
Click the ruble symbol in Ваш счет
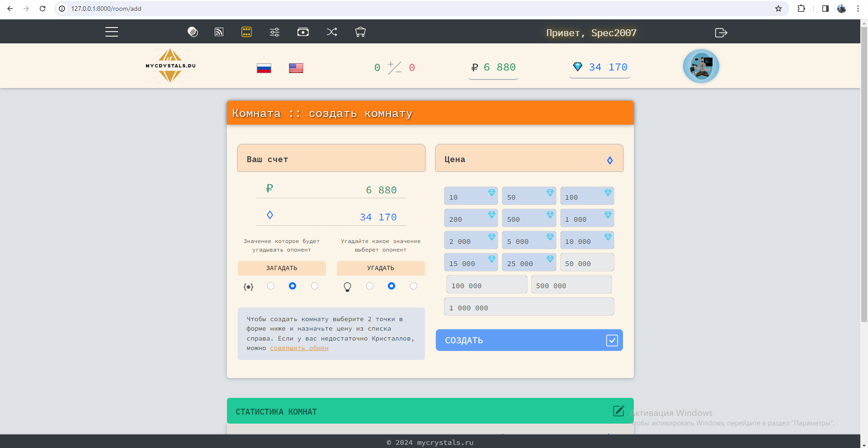pyautogui.click(x=269, y=188)
